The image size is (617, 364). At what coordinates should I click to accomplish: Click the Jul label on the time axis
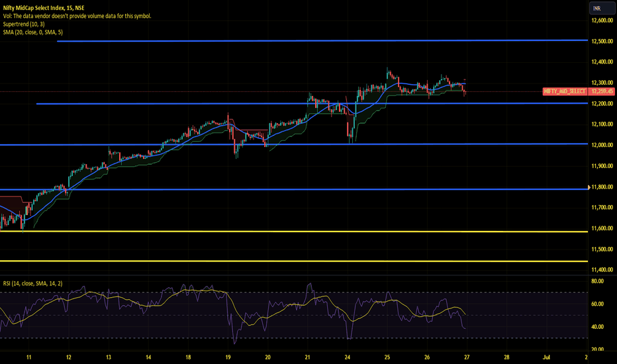546,357
